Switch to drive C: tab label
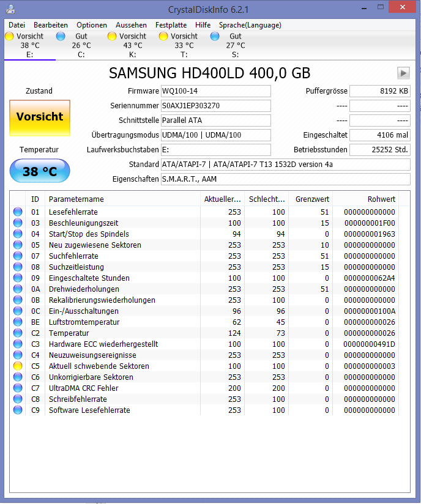 click(x=81, y=54)
